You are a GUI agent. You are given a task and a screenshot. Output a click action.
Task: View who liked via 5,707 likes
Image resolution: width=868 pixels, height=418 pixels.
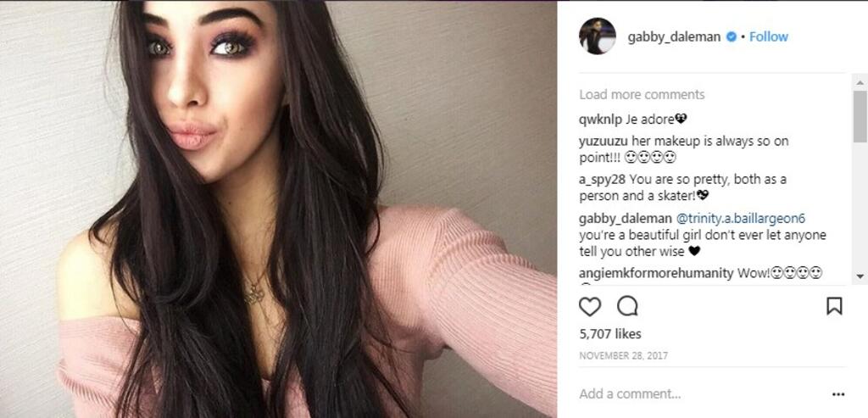(610, 334)
